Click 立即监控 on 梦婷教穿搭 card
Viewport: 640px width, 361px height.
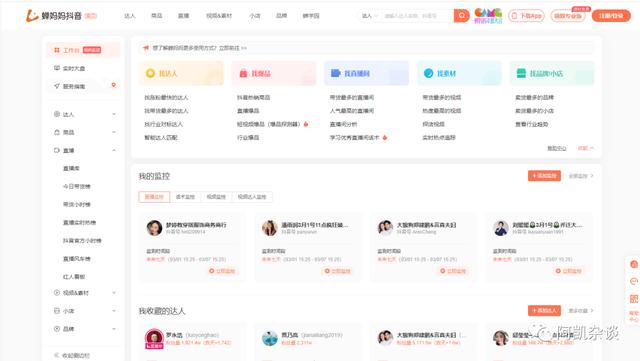click(x=222, y=271)
